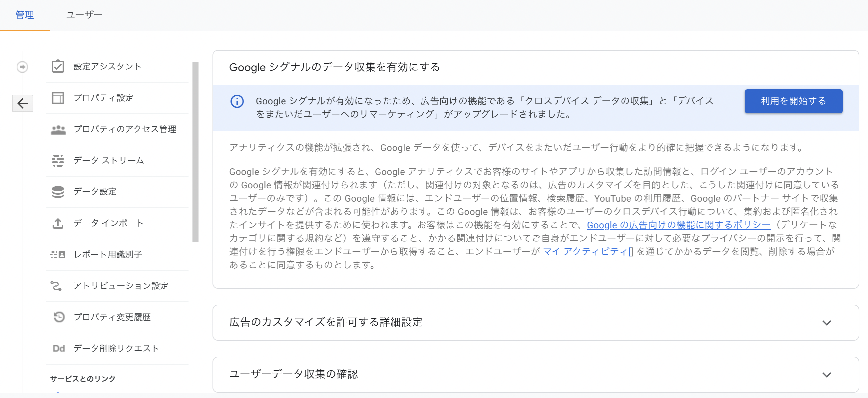
Task: Click the プロパティのアクセス管理 people icon
Action: [x=58, y=130]
